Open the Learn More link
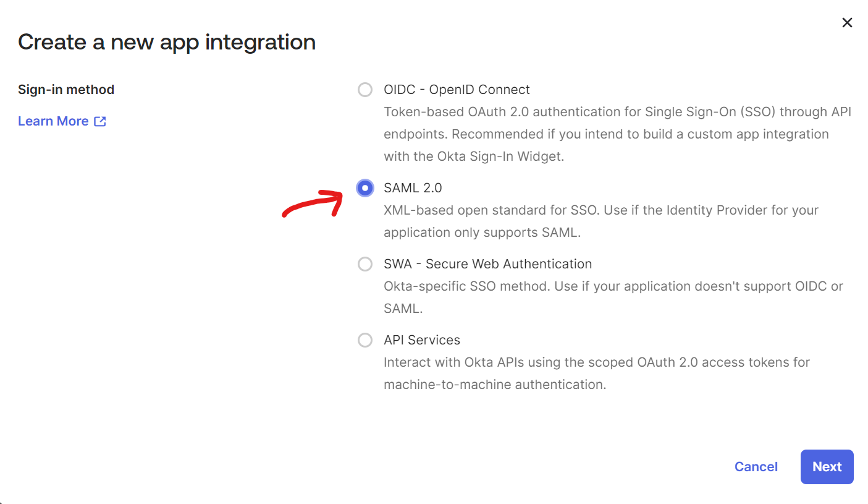Image resolution: width=868 pixels, height=504 pixels. pyautogui.click(x=54, y=121)
